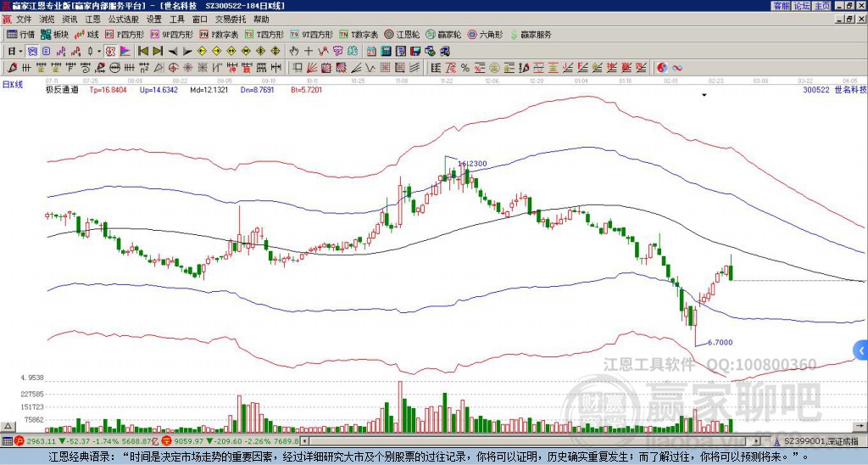
Task: Click the horizontal scrollbar right arrow
Action: point(757,441)
